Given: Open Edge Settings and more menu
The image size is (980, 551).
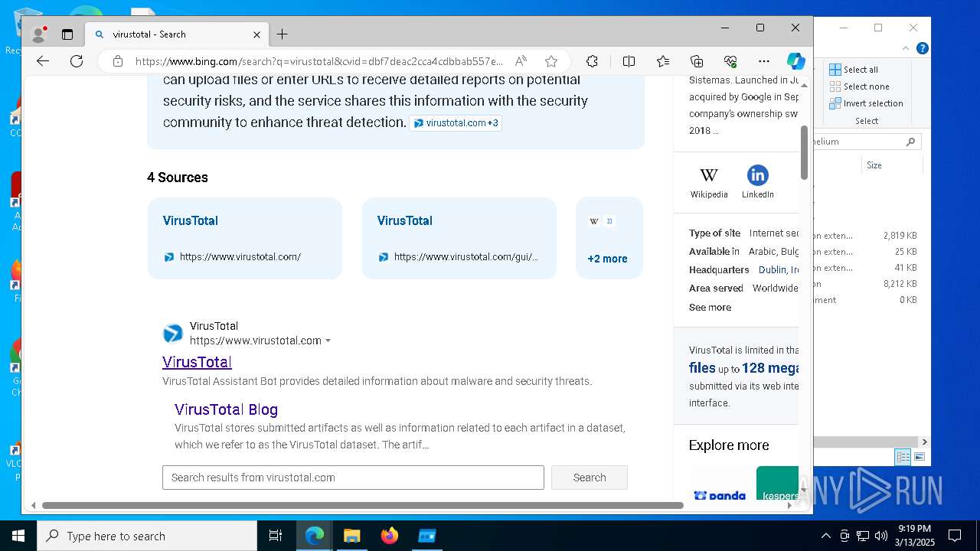Looking at the screenshot, I should coord(764,61).
